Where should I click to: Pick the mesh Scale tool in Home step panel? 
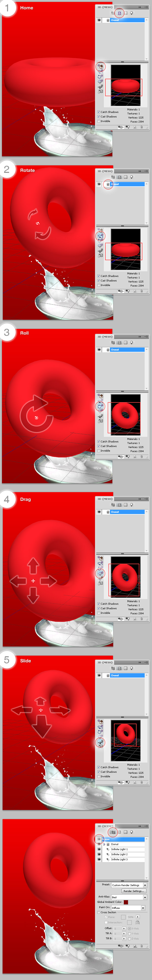tap(100, 91)
